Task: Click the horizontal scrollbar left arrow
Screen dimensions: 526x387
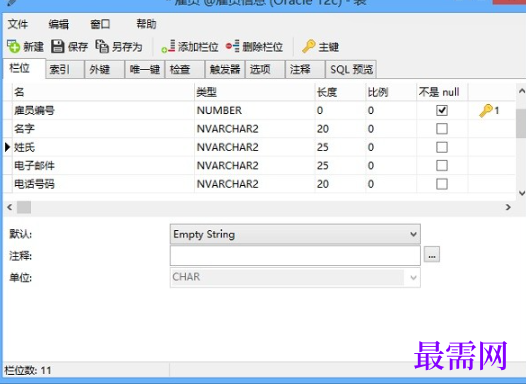Action: 10,207
